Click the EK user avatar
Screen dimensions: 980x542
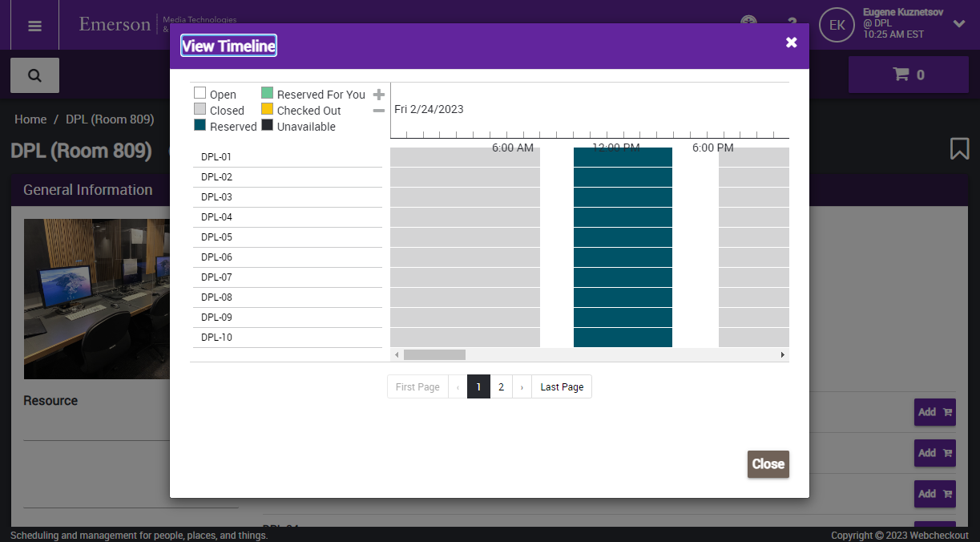coord(837,25)
